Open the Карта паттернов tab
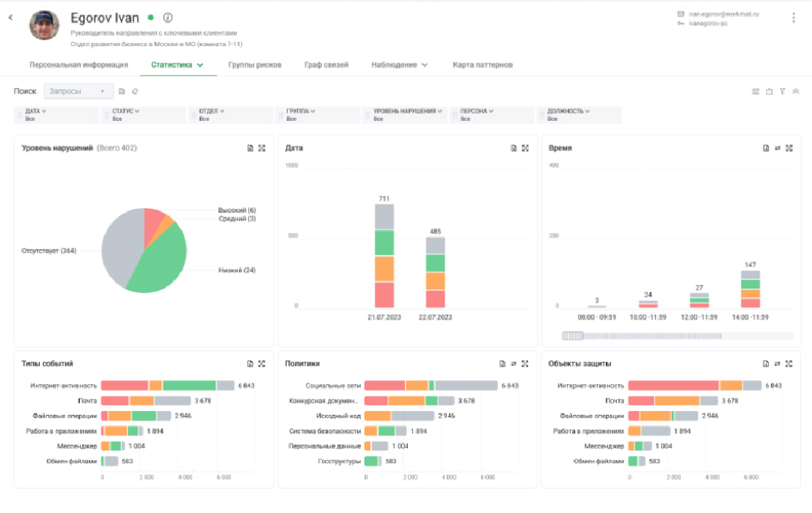Viewport: 812px width, 513px height. pyautogui.click(x=482, y=64)
